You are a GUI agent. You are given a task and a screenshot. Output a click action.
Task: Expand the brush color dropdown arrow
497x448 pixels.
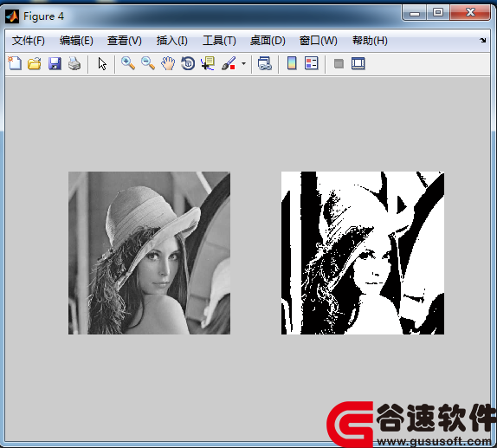(x=243, y=63)
